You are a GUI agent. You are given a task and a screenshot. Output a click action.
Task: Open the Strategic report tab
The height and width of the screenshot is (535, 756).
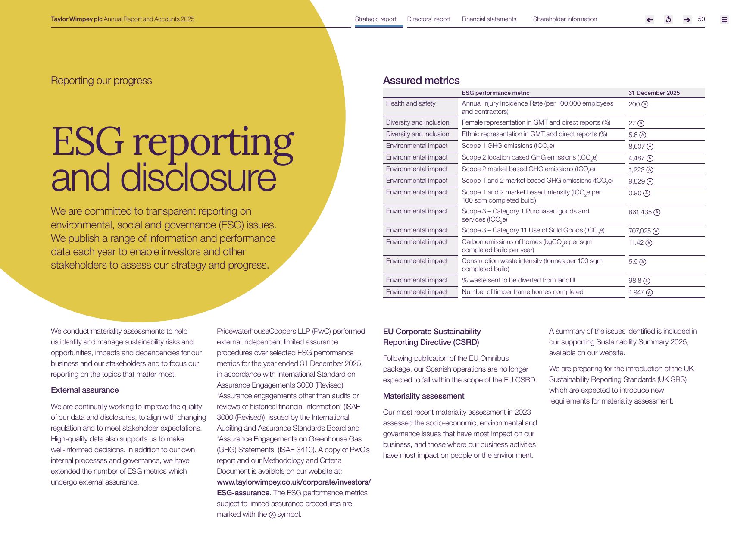(376, 19)
